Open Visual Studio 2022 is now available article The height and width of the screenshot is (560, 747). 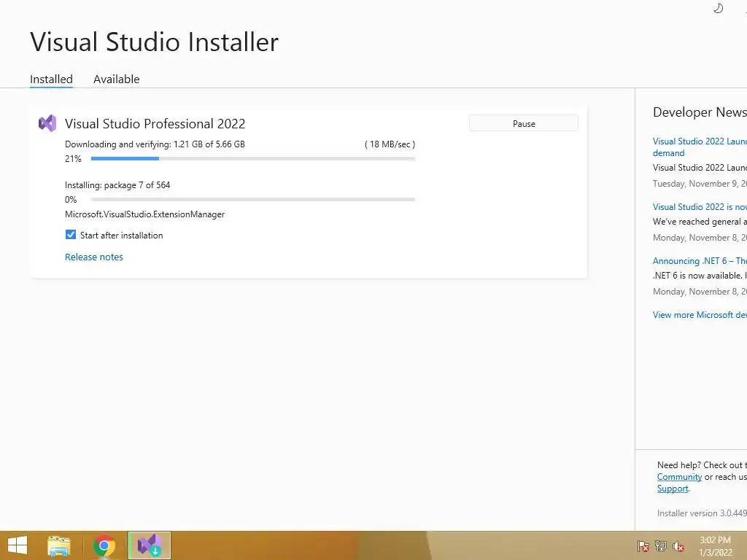tap(700, 206)
